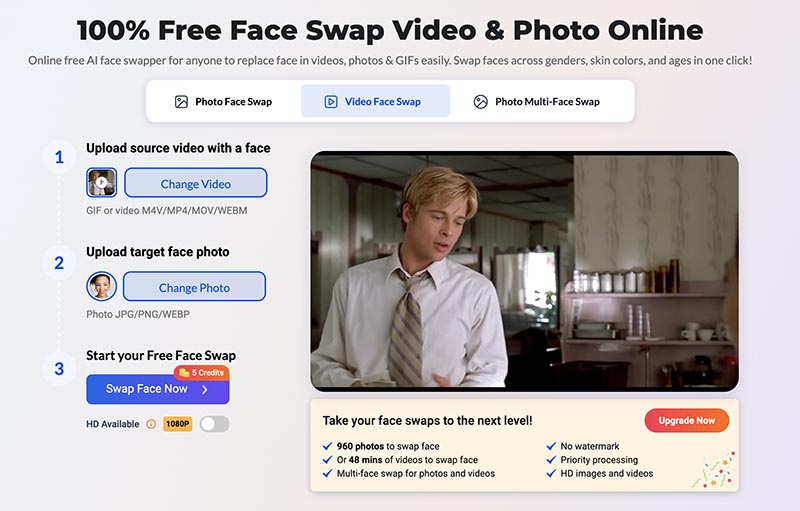Toggle the HD 1080P switch

214,424
